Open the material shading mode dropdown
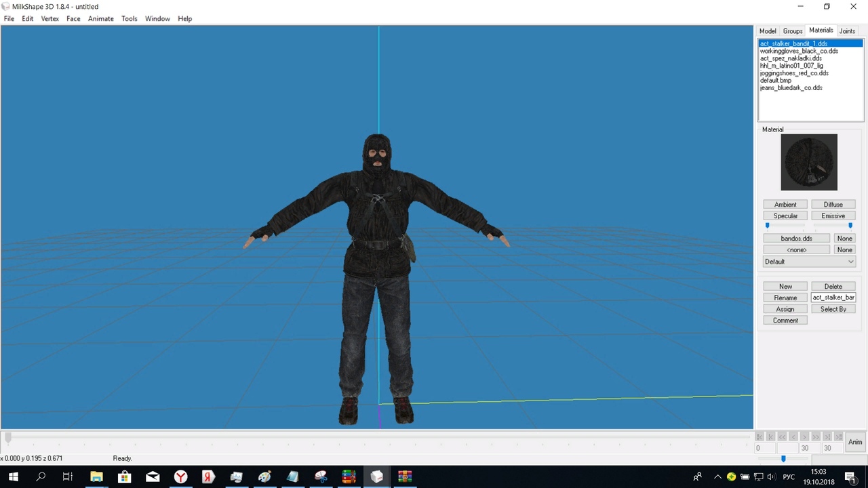This screenshot has width=868, height=488. click(809, 262)
